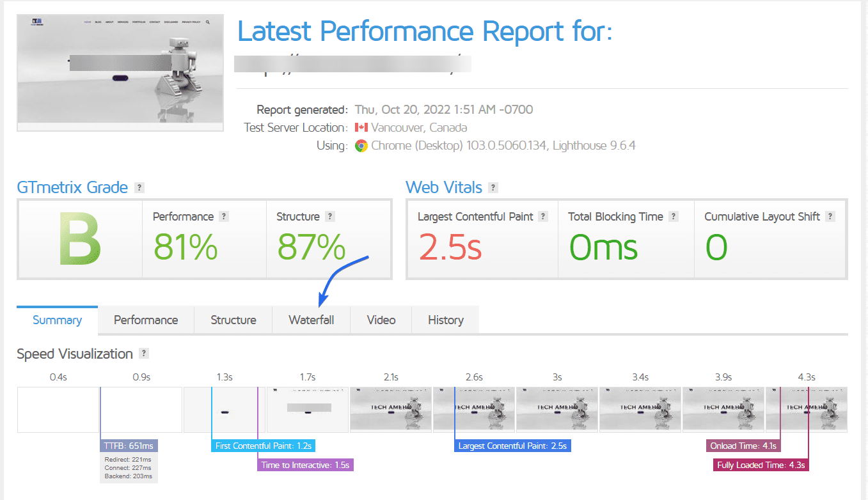
Task: Click the help icon beside GTmetrix Grade
Action: (139, 188)
